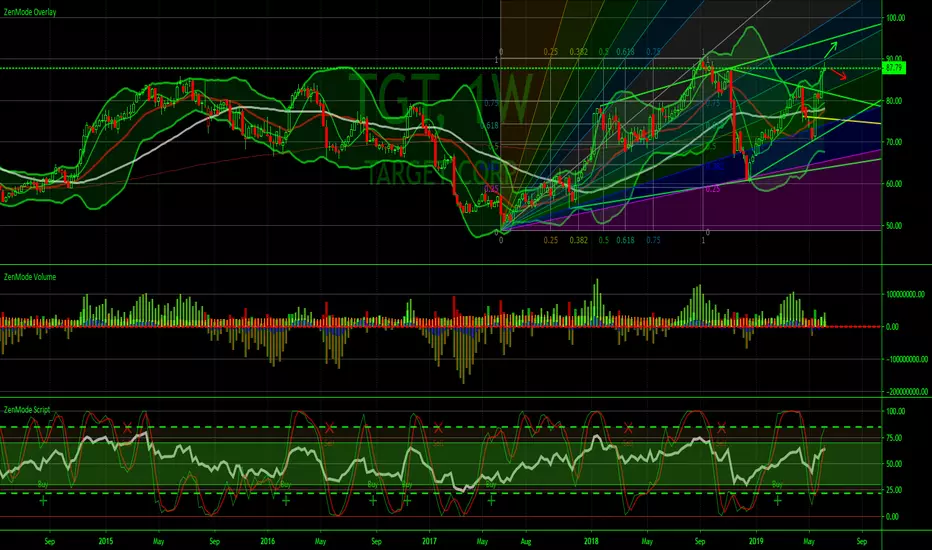Click 100.00 on the ZenMode Script axis

896,411
